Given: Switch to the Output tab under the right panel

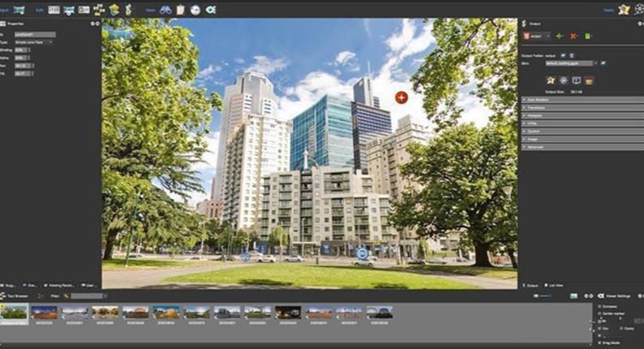Looking at the screenshot, I should click(530, 285).
